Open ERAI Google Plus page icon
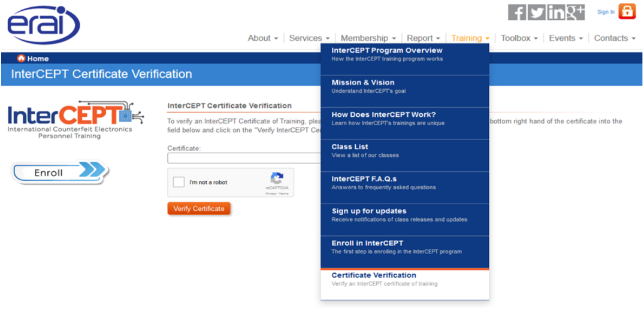 576,13
